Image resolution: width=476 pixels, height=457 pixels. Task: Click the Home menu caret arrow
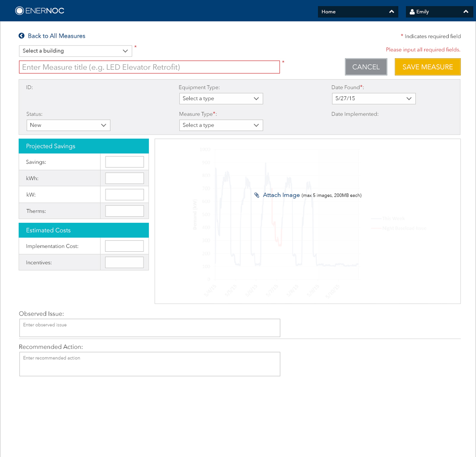click(391, 12)
